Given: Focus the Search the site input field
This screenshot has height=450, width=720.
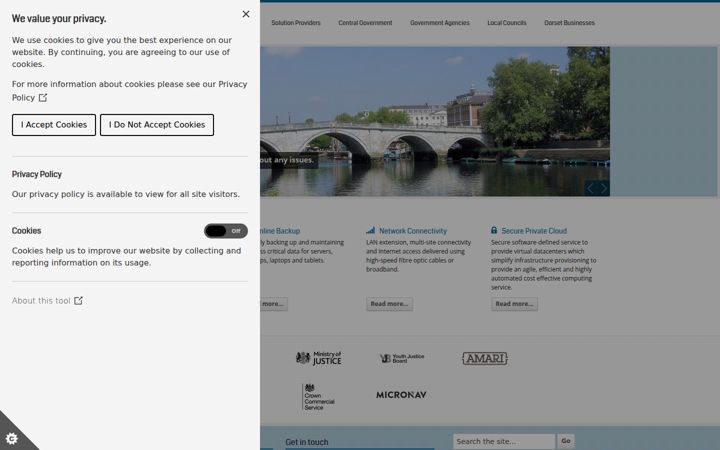Looking at the screenshot, I should coord(504,441).
